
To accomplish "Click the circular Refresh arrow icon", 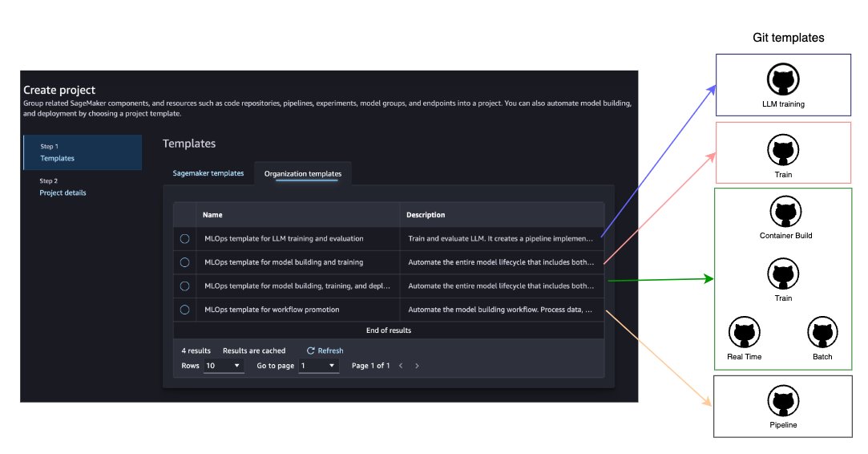I will point(311,351).
